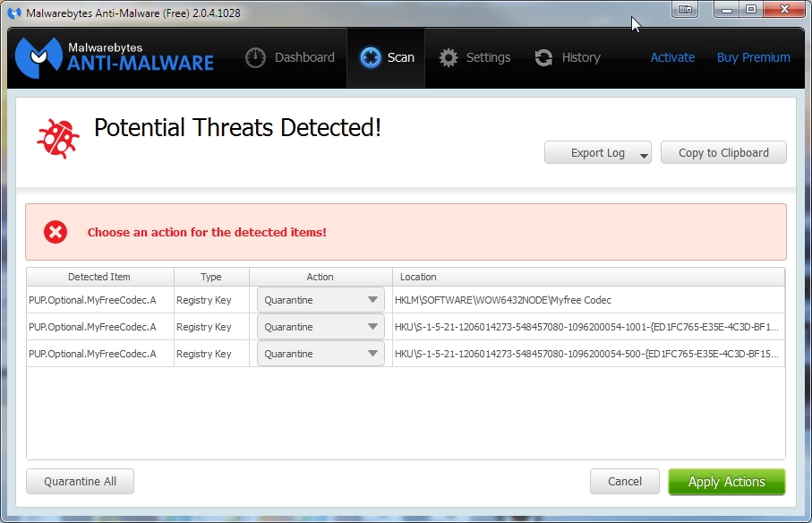Viewport: 812px width, 523px height.
Task: Click the Scan crosshair icon
Action: pos(371,57)
